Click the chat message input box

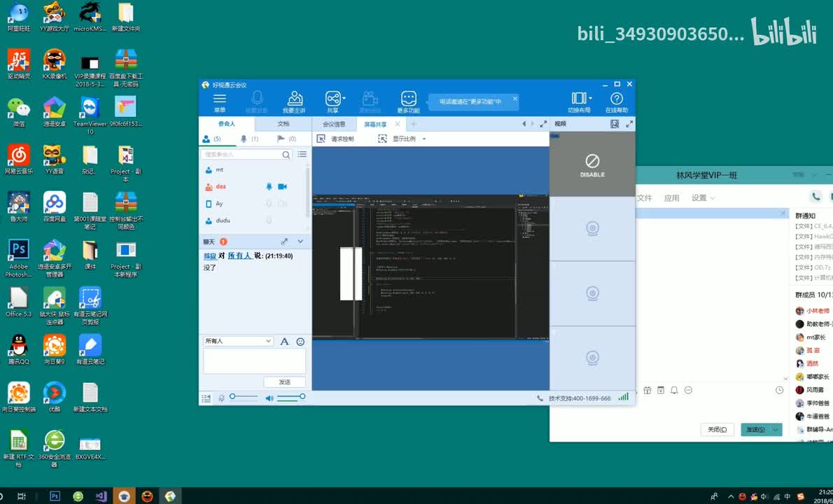[255, 361]
